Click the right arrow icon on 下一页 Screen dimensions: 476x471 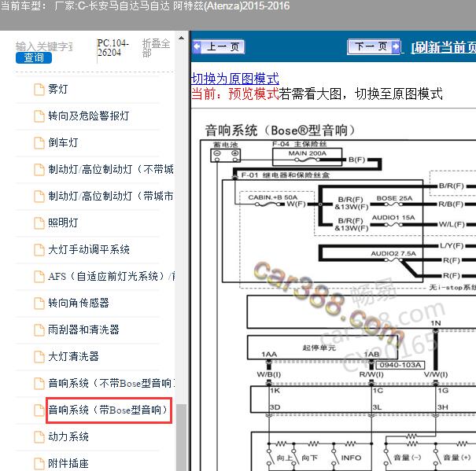(396, 46)
